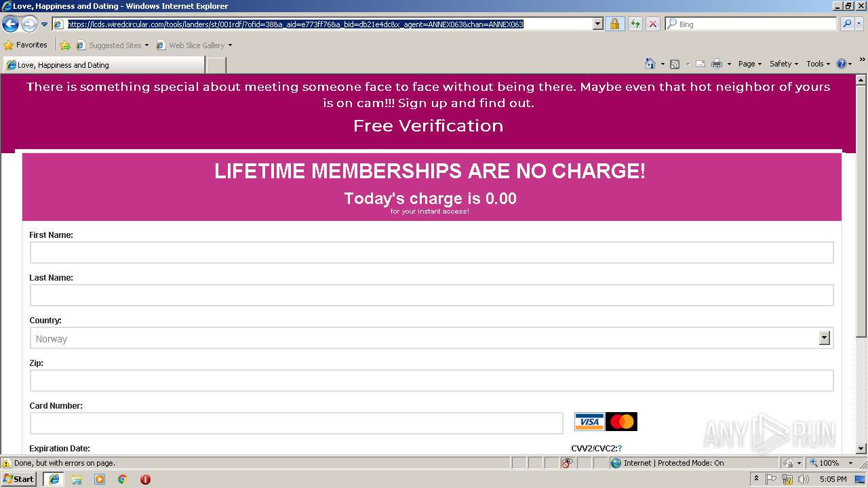View security report via padlock icon
868x488 pixels.
point(614,24)
